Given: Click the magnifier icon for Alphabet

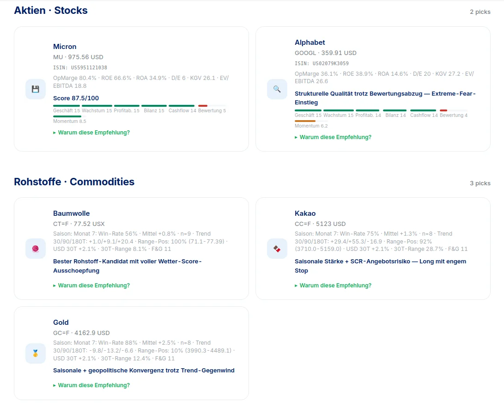Looking at the screenshot, I should pyautogui.click(x=277, y=89).
